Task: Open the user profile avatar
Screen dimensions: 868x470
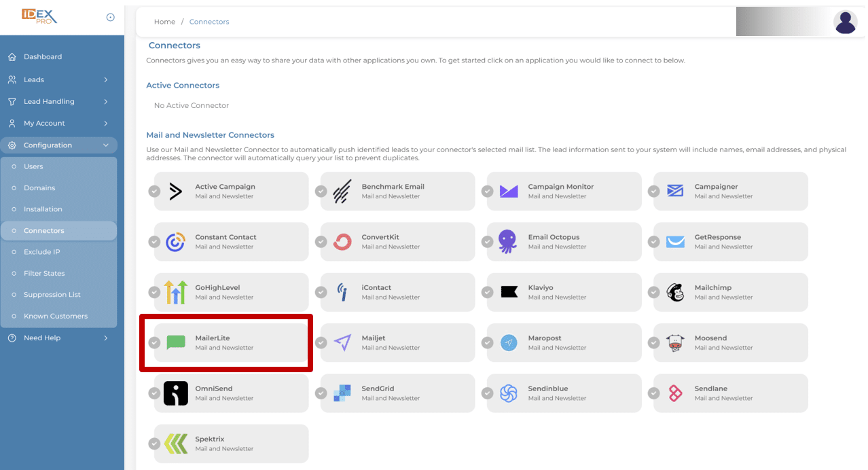Action: point(845,22)
